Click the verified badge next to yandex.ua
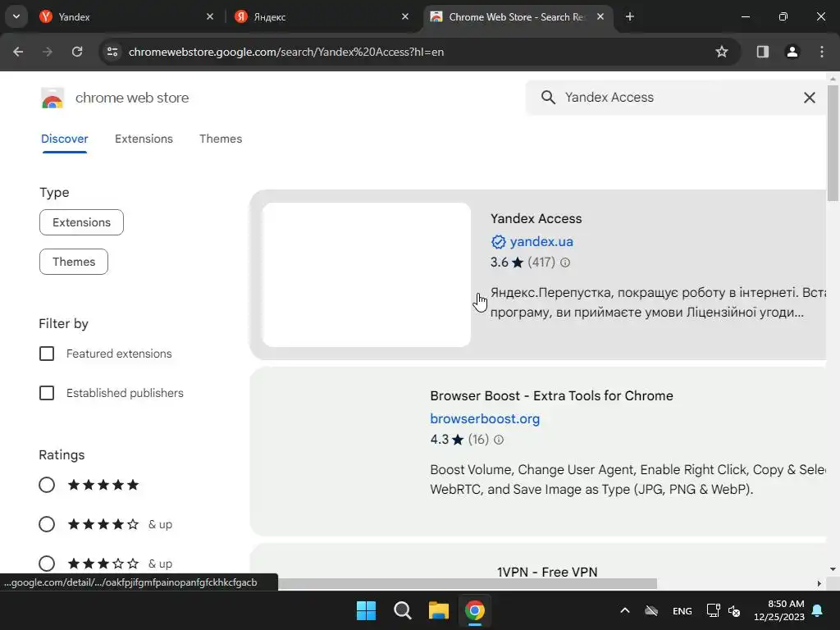Image resolution: width=840 pixels, height=630 pixels. (x=498, y=242)
